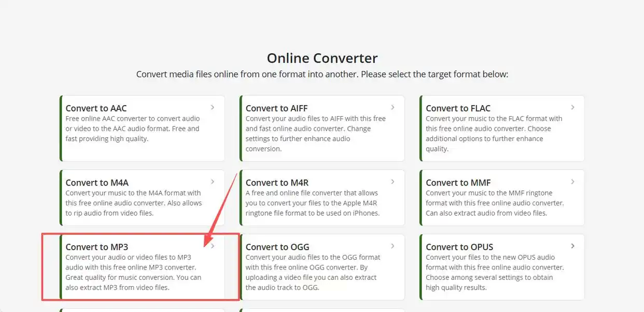Select the Convert to MMF heading
This screenshot has width=644, height=312.
pyautogui.click(x=458, y=183)
